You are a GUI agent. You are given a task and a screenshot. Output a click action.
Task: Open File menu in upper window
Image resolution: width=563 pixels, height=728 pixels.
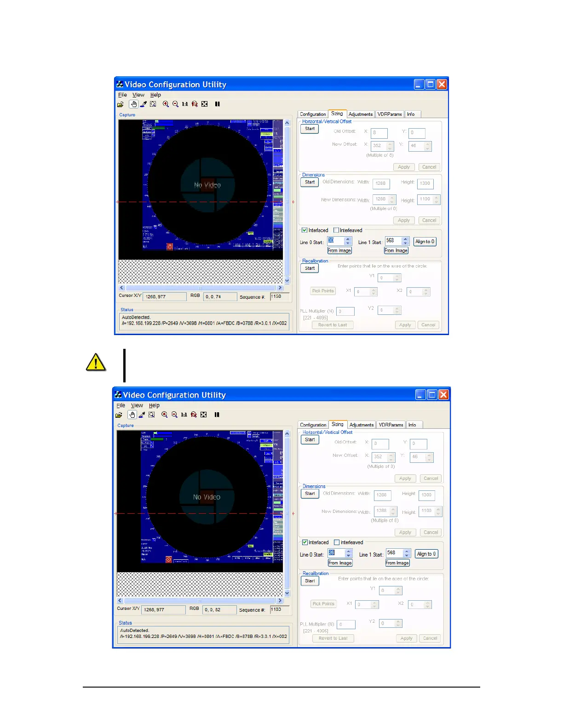point(122,95)
